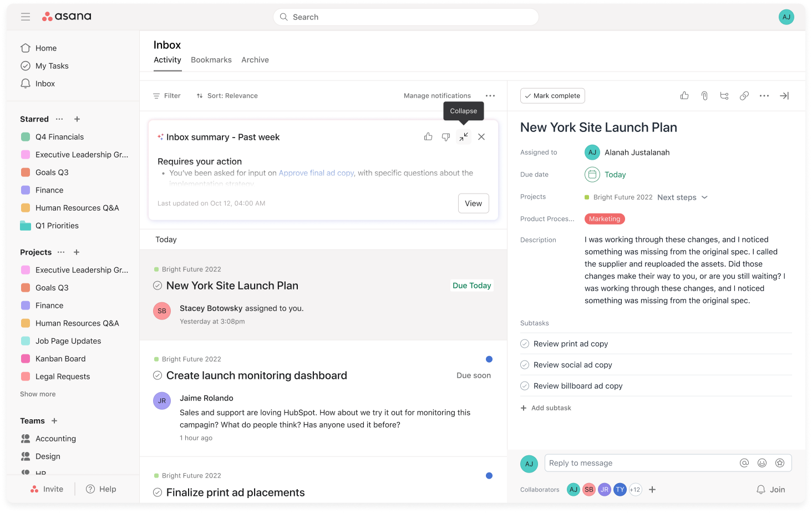Mention a teammate with the @ icon
This screenshot has width=812, height=513.
point(744,463)
